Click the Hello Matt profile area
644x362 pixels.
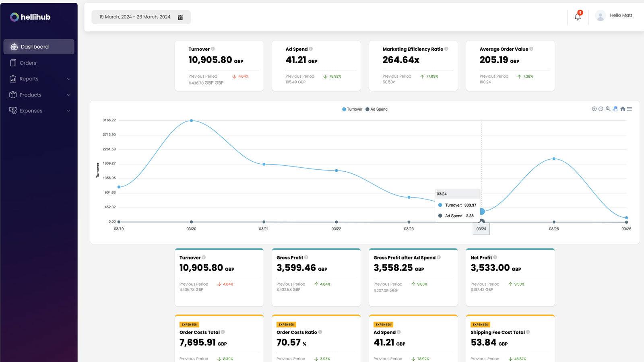[x=614, y=15]
